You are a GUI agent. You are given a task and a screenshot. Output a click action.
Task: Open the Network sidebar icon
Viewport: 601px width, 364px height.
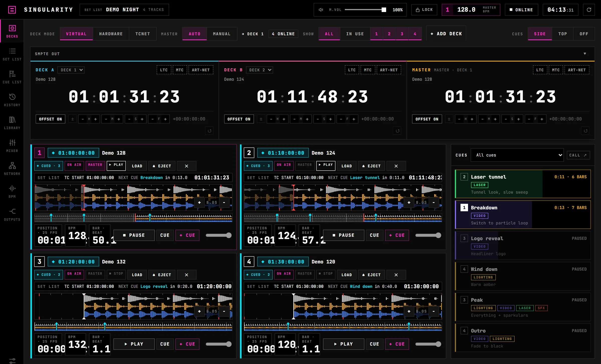click(12, 169)
